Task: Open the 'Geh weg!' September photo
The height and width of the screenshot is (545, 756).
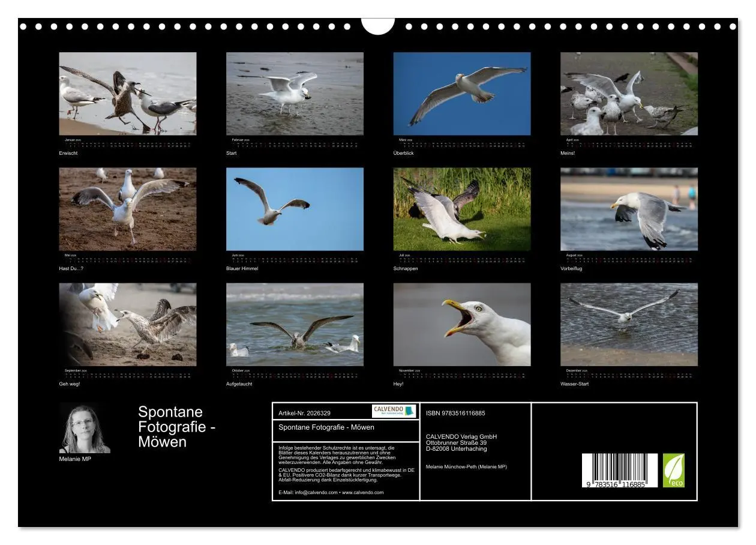Action: point(128,325)
